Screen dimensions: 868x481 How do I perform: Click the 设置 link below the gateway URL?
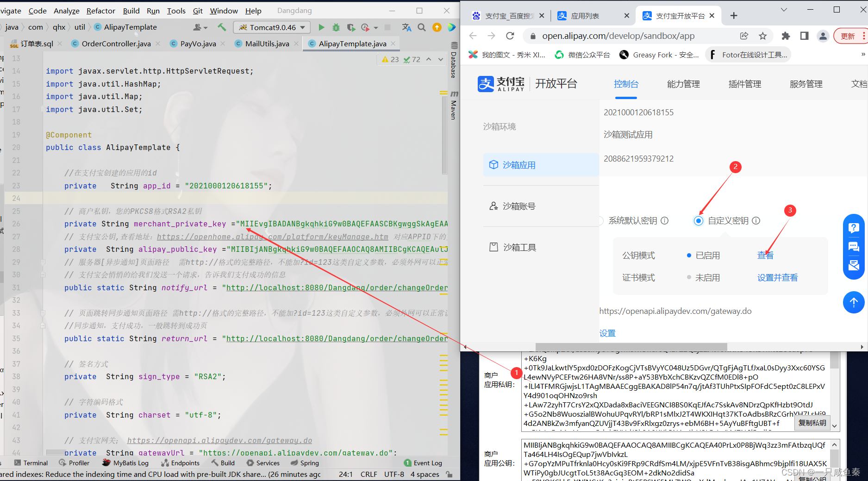click(x=607, y=333)
